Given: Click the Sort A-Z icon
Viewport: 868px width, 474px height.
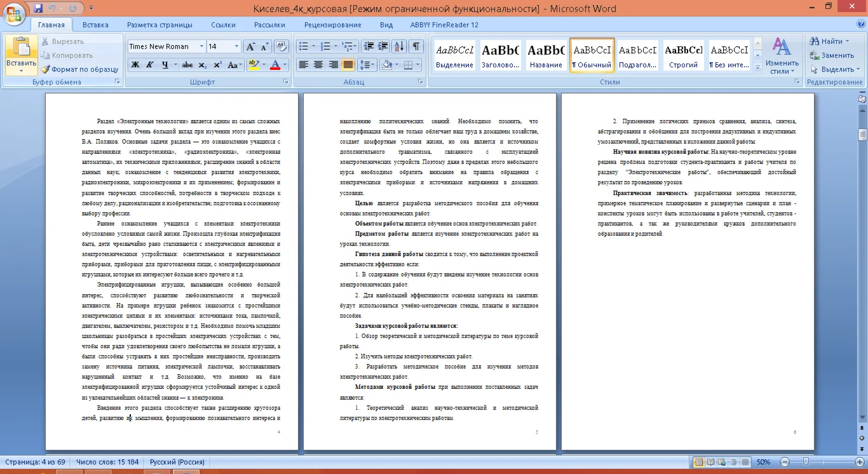Looking at the screenshot, I should [399, 46].
